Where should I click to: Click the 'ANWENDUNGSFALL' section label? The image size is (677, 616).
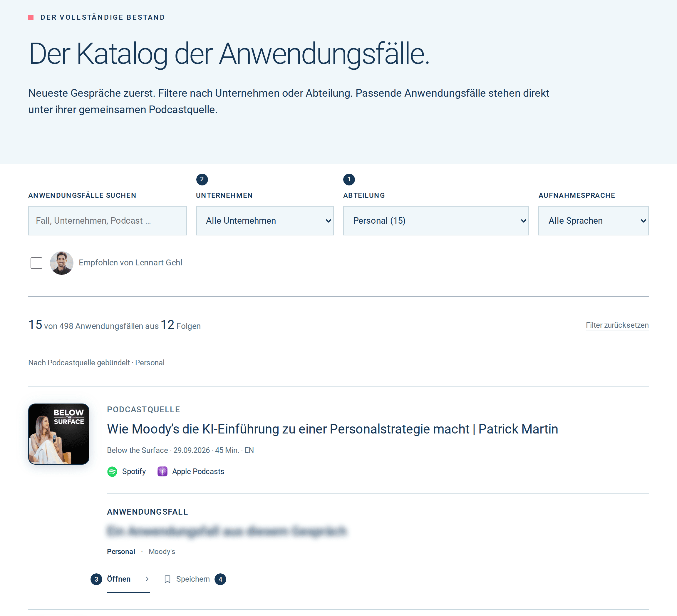click(148, 512)
